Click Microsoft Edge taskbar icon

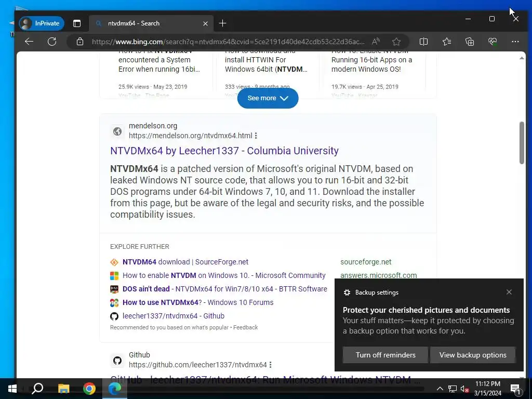115,389
